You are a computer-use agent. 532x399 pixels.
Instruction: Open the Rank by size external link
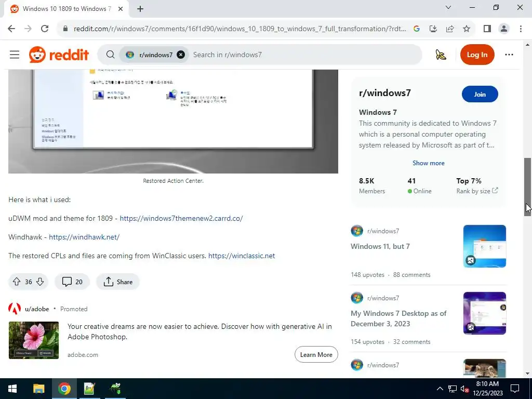(x=477, y=191)
